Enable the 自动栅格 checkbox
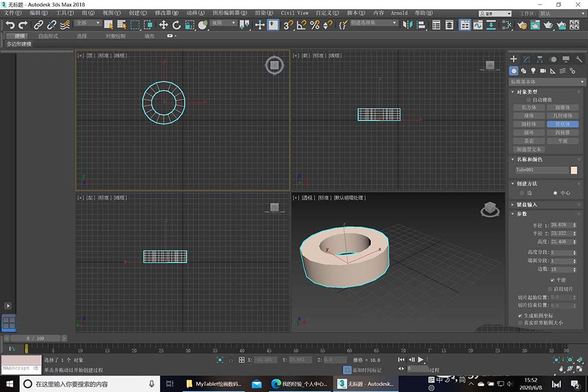Screen dimensions: 588x392 528,100
